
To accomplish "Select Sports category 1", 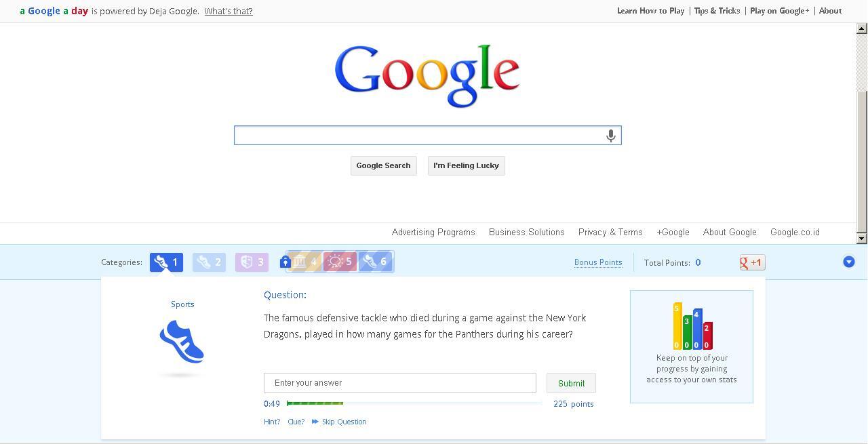I will [x=166, y=262].
